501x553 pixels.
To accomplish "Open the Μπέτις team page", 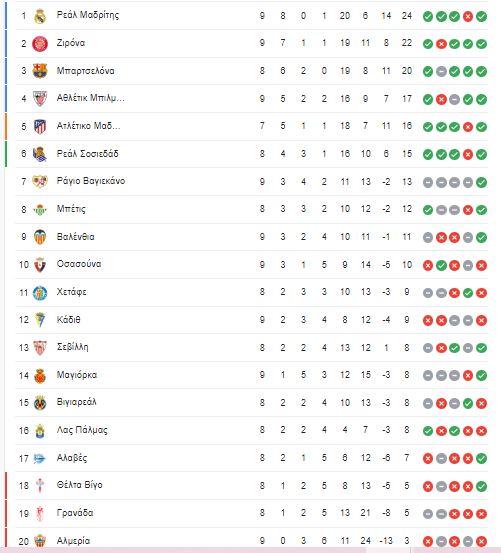I will [x=71, y=209].
